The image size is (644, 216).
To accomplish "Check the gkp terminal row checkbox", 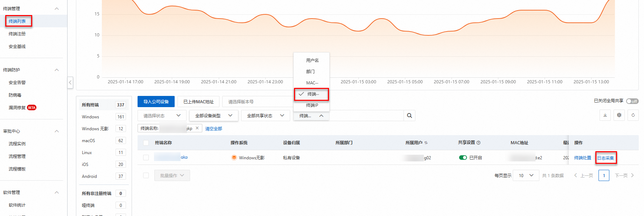I will click(x=146, y=158).
